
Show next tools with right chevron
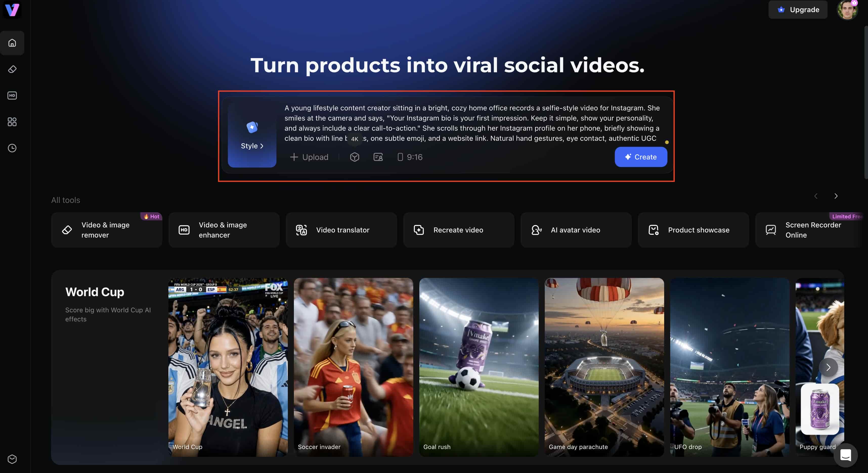click(x=836, y=196)
